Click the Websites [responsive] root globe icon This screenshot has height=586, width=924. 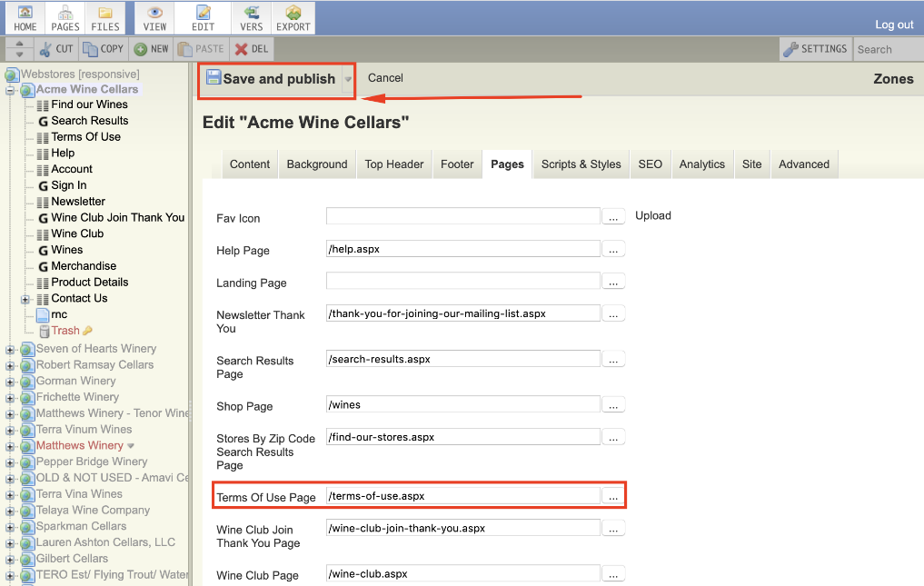pos(12,74)
